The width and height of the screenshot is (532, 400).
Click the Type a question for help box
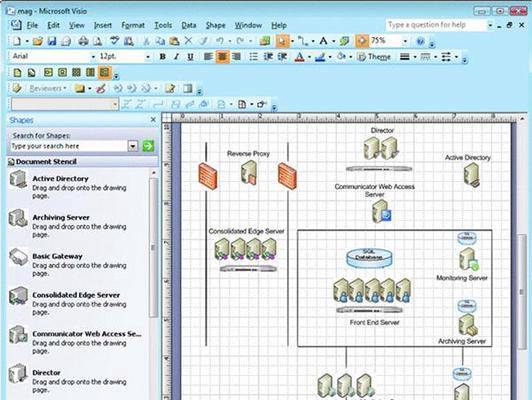(x=436, y=25)
